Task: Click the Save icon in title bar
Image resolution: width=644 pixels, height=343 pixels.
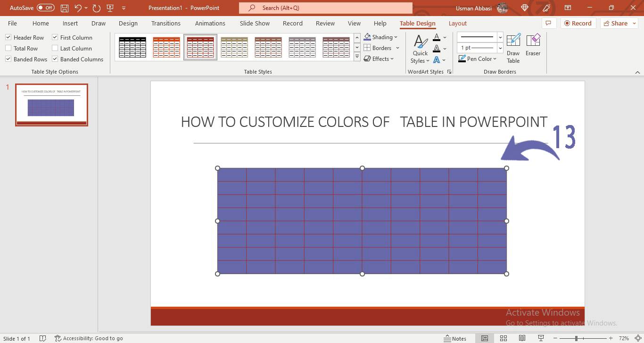Action: click(x=65, y=8)
